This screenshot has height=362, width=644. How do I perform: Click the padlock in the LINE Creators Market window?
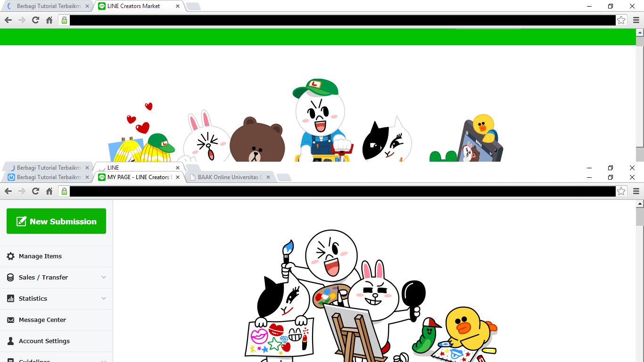coord(64,20)
